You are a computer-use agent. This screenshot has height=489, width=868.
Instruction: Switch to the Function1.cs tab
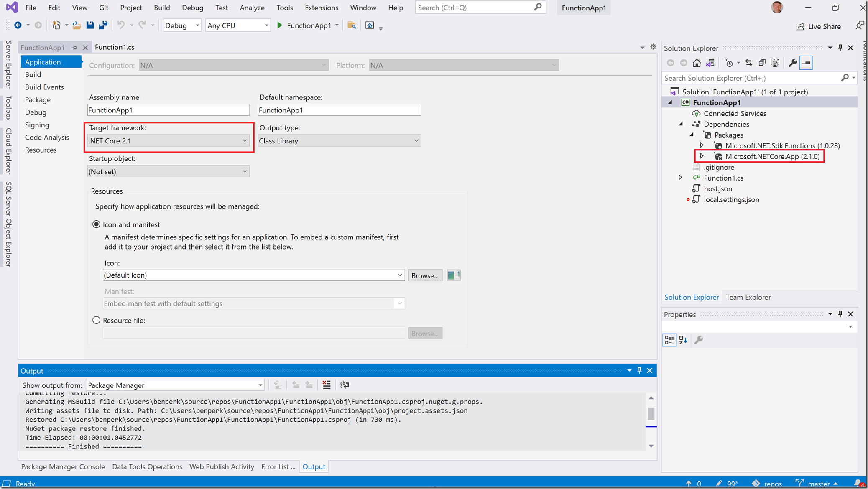coord(115,47)
